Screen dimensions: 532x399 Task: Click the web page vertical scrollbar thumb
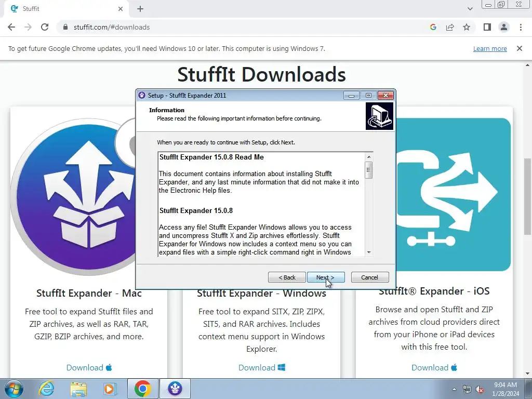pyautogui.click(x=528, y=196)
